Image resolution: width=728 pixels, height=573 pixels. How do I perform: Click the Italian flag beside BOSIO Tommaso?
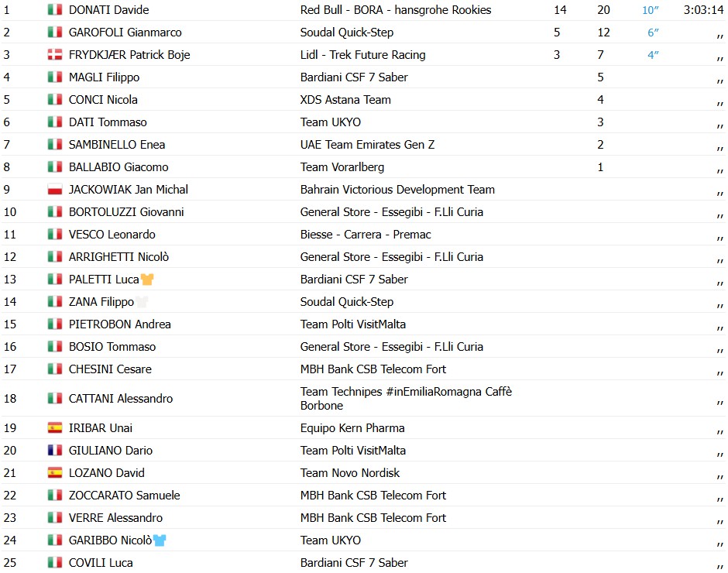[55, 346]
